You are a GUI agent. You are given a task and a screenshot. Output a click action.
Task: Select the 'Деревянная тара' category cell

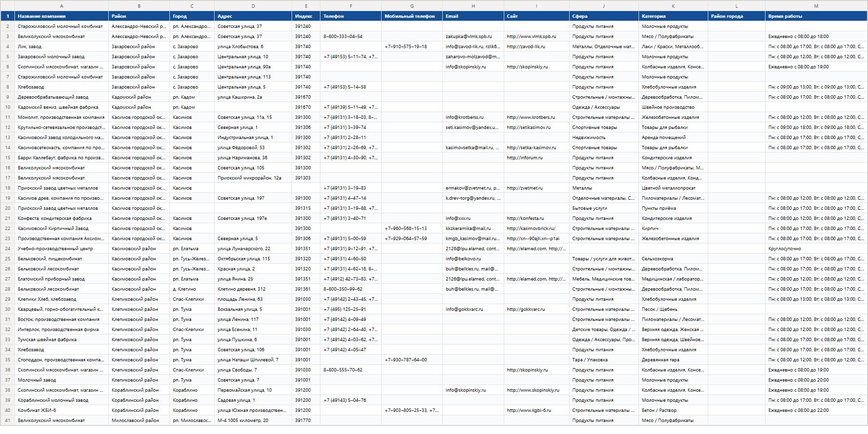[673, 360]
